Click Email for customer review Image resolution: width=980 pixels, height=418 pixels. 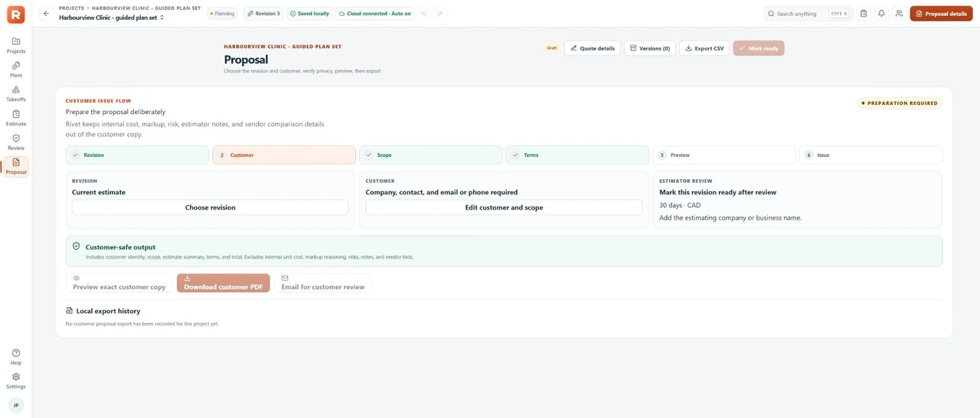pyautogui.click(x=323, y=283)
